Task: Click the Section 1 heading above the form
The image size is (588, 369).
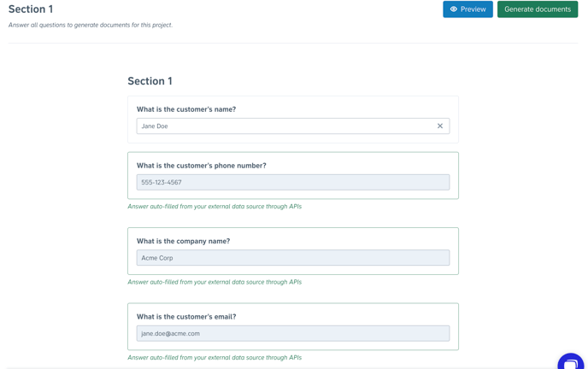Action: pyautogui.click(x=150, y=81)
